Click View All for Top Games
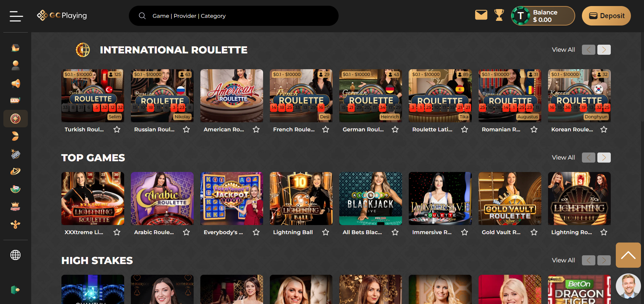This screenshot has height=304, width=644. click(x=563, y=158)
